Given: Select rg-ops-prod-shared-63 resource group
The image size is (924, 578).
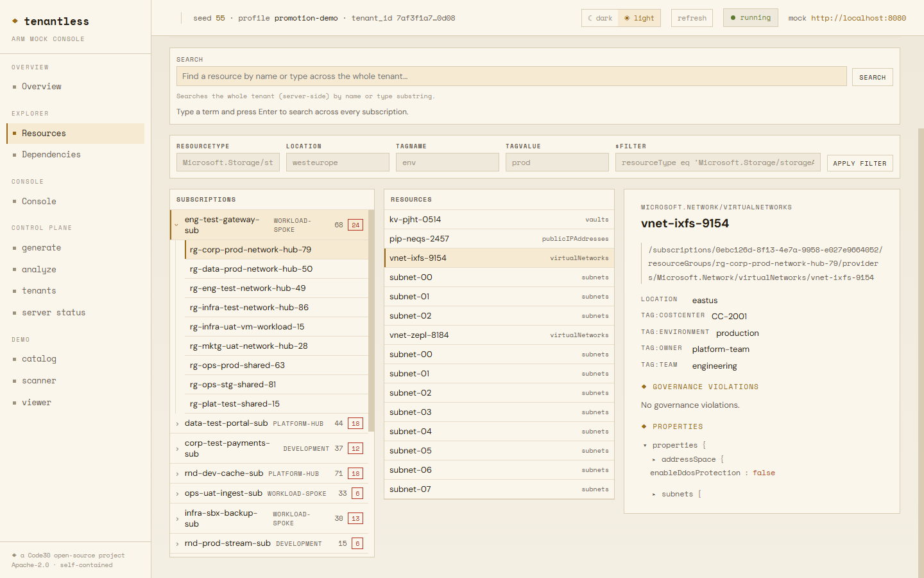Looking at the screenshot, I should click(x=277, y=365).
